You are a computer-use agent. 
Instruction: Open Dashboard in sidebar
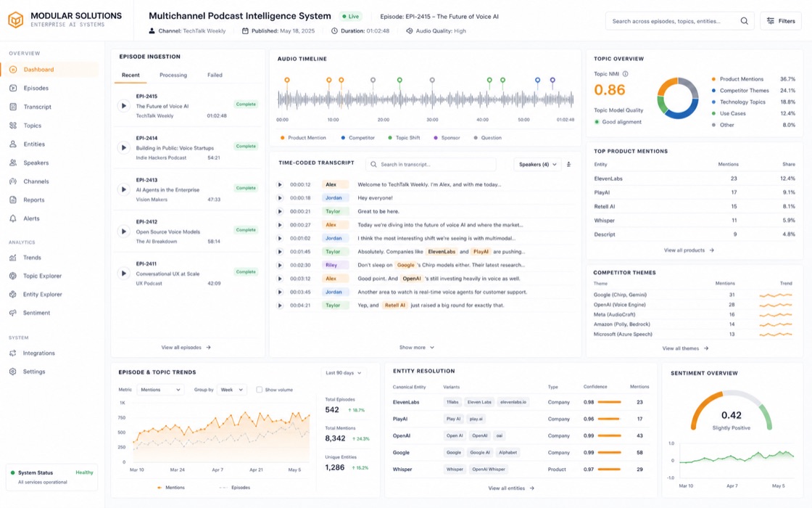pos(50,70)
